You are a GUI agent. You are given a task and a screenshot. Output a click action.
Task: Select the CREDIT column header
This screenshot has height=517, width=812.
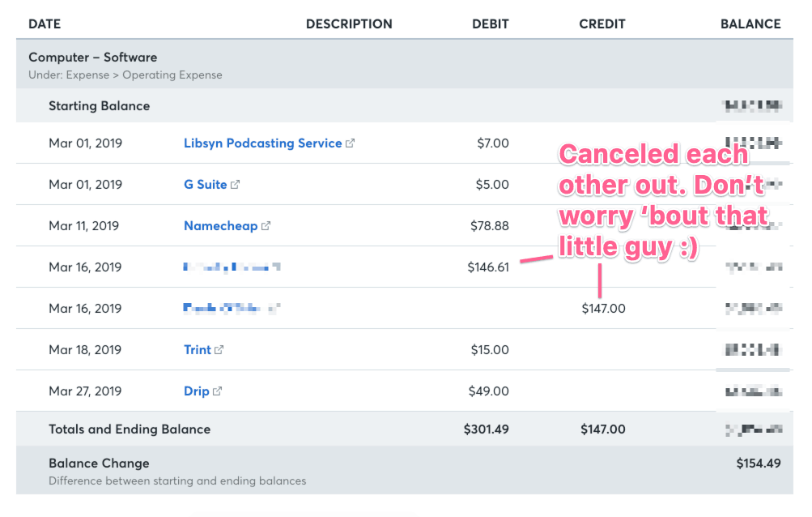pos(602,23)
